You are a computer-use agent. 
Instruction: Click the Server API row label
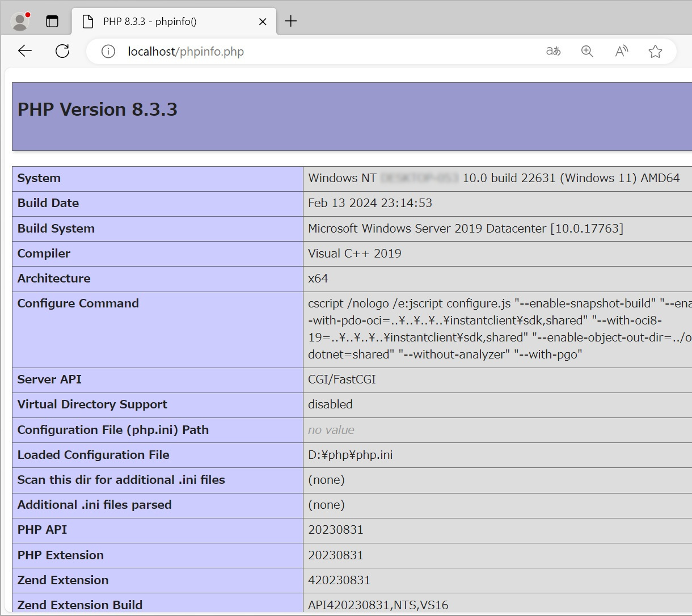49,379
